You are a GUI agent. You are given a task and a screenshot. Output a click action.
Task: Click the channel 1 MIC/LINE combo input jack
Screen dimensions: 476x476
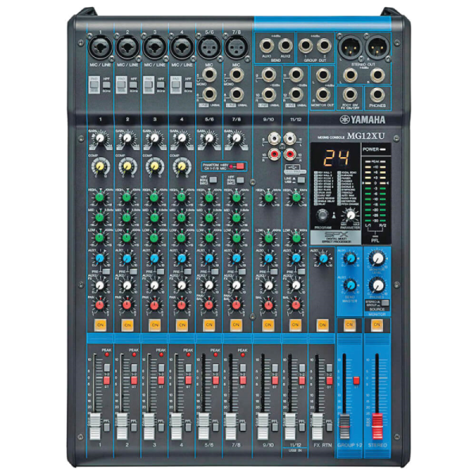[100, 48]
